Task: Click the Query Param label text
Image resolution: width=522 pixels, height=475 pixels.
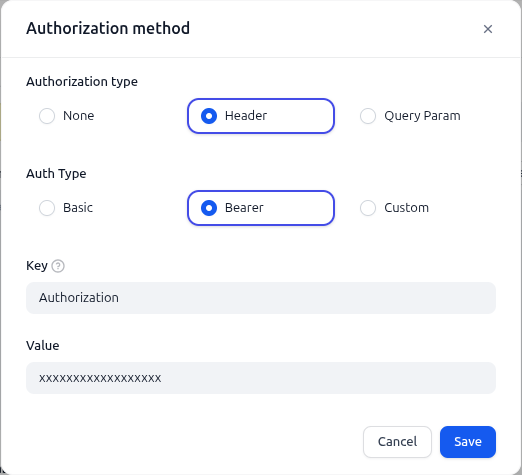Action: pyautogui.click(x=422, y=116)
